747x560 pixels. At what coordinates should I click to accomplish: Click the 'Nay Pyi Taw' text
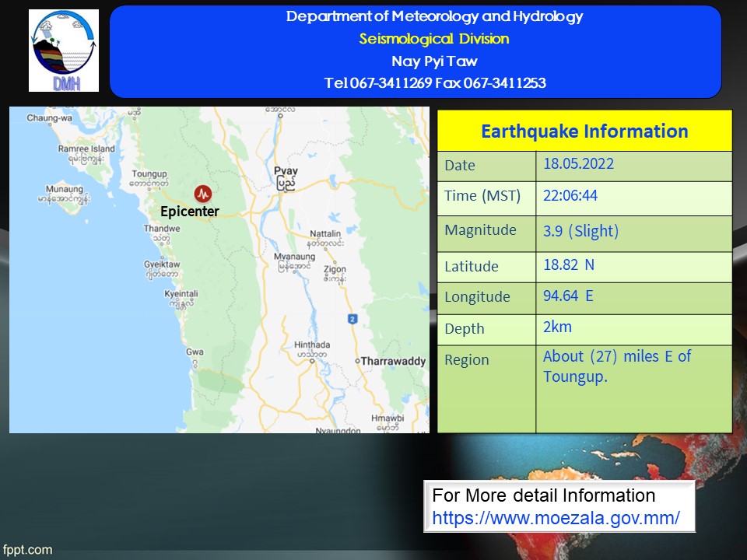click(x=434, y=61)
